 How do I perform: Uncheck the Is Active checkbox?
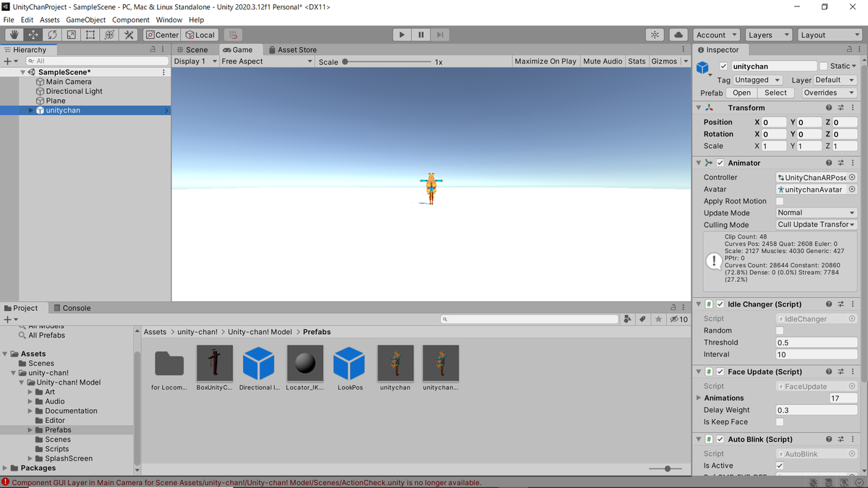[x=780, y=466]
